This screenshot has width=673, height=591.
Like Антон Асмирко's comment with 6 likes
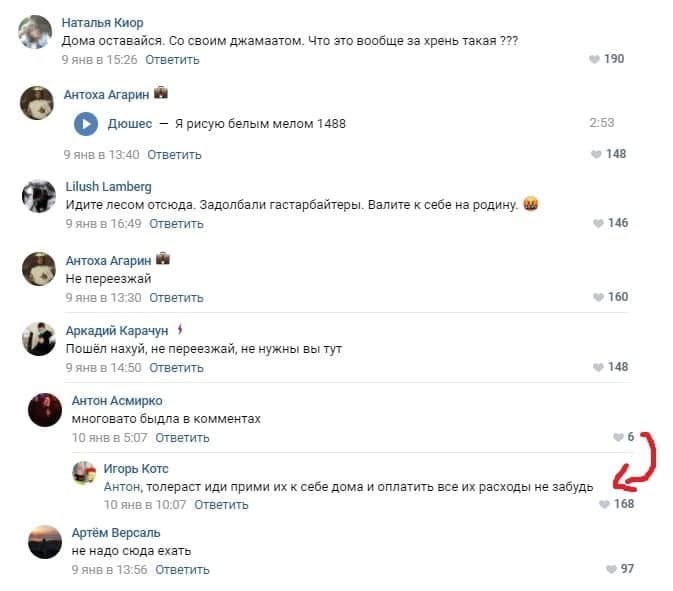[x=618, y=437]
